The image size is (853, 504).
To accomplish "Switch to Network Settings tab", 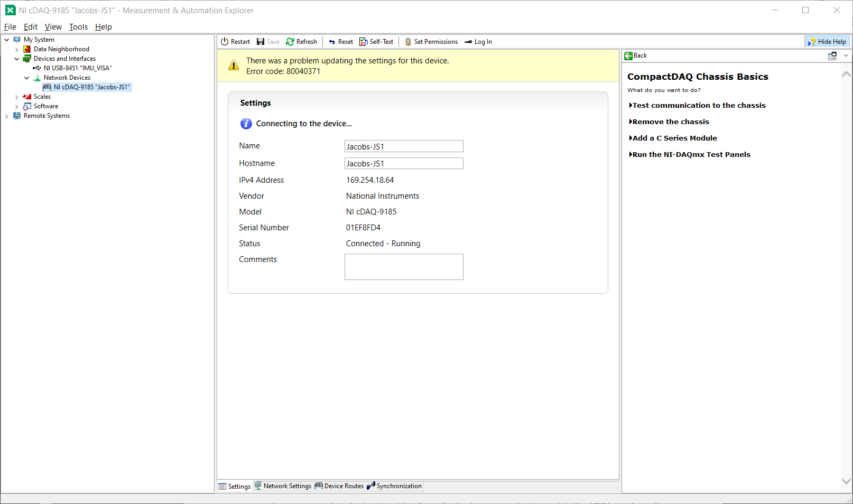I will 283,486.
